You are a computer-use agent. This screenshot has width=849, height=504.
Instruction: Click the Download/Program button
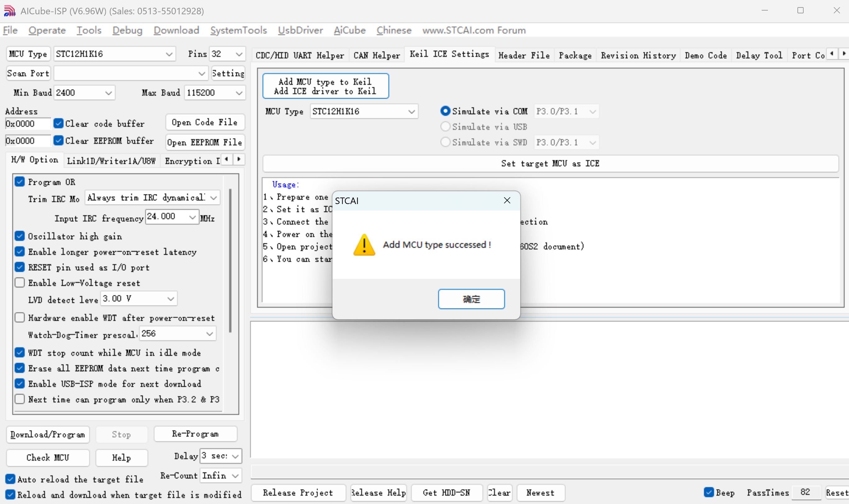(48, 434)
